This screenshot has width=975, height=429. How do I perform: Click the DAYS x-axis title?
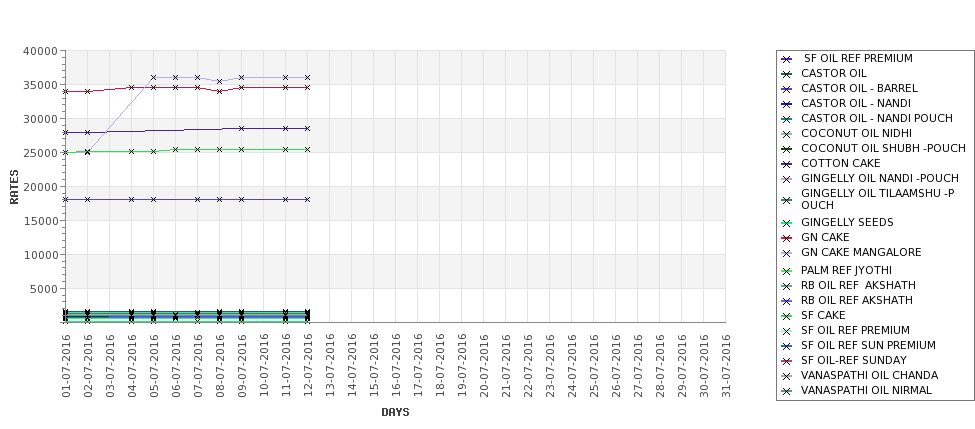tap(395, 412)
